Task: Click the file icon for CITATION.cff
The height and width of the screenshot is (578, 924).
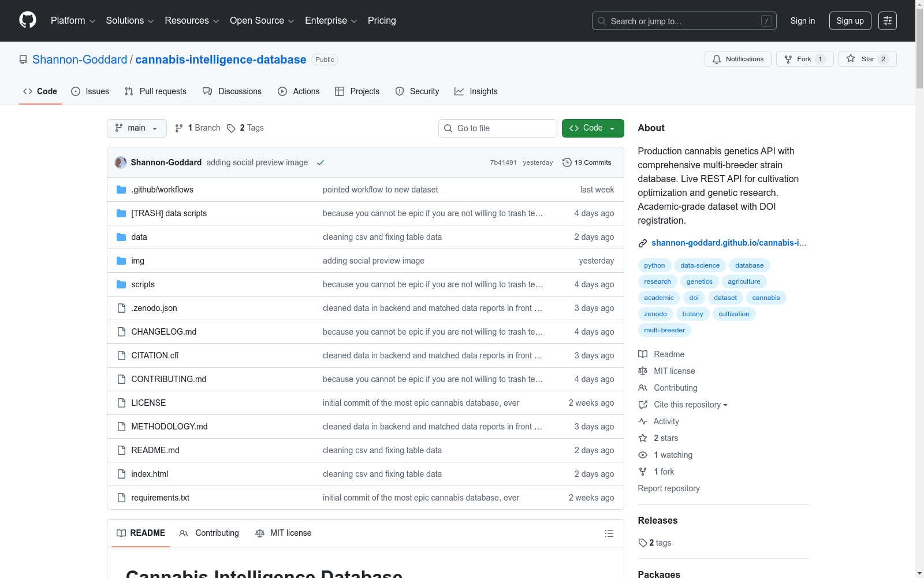Action: click(121, 355)
